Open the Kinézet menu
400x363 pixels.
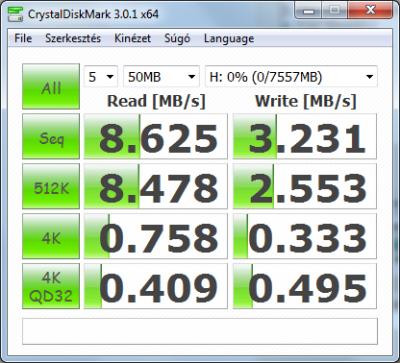[133, 38]
